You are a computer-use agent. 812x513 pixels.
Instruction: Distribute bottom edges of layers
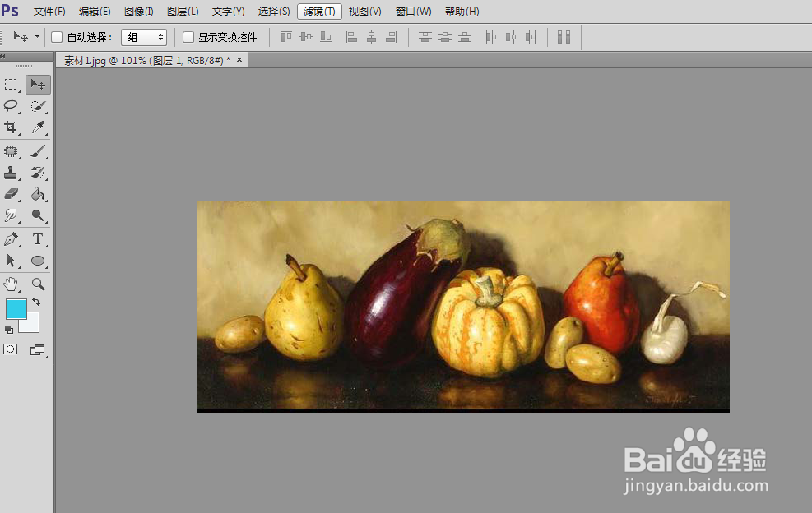point(465,37)
